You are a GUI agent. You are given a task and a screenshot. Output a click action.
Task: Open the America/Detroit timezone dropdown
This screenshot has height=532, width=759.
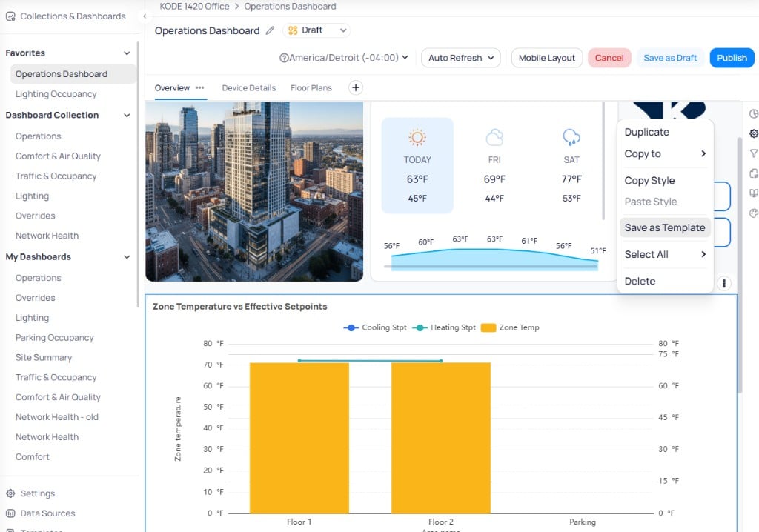click(x=345, y=58)
